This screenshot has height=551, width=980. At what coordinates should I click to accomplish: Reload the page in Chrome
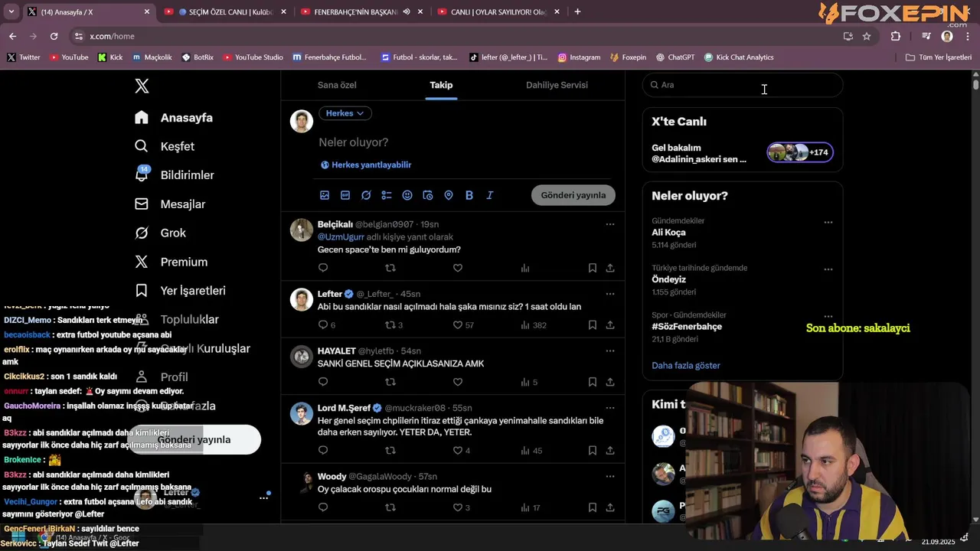pos(54,36)
